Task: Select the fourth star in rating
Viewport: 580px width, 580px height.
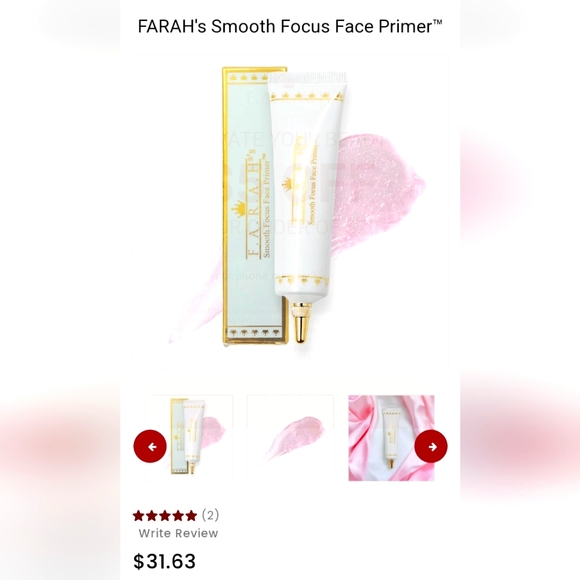Action: pos(178,515)
